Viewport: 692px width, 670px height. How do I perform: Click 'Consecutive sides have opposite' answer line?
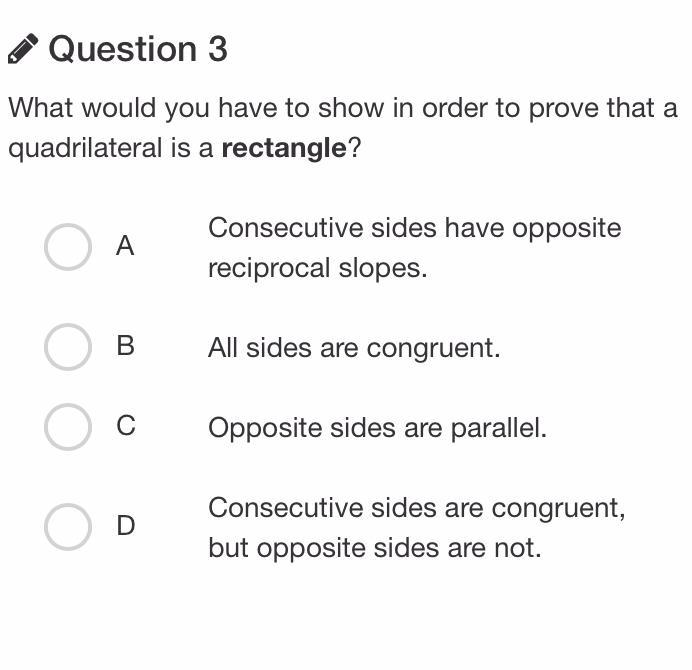click(414, 228)
